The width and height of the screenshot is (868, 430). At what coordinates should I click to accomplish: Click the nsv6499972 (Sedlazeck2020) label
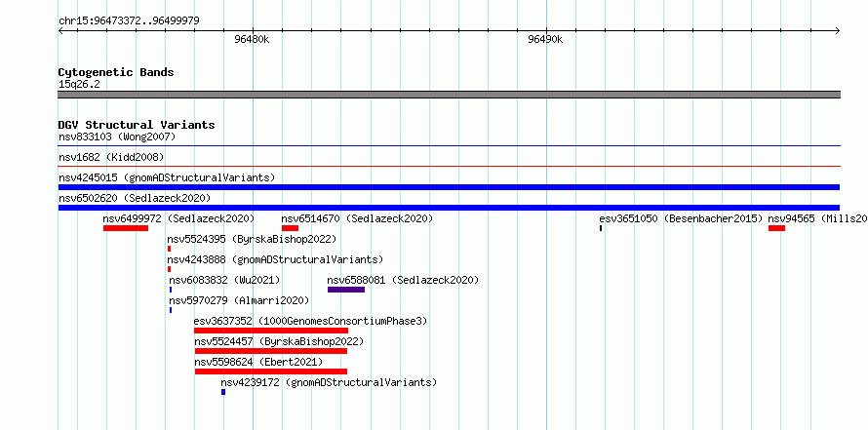click(x=178, y=218)
